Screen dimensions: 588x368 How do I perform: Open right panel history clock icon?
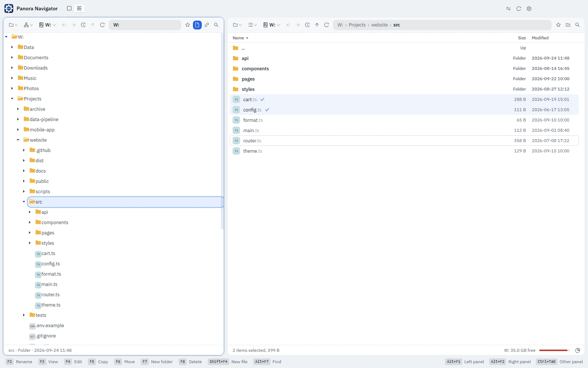pos(307,25)
